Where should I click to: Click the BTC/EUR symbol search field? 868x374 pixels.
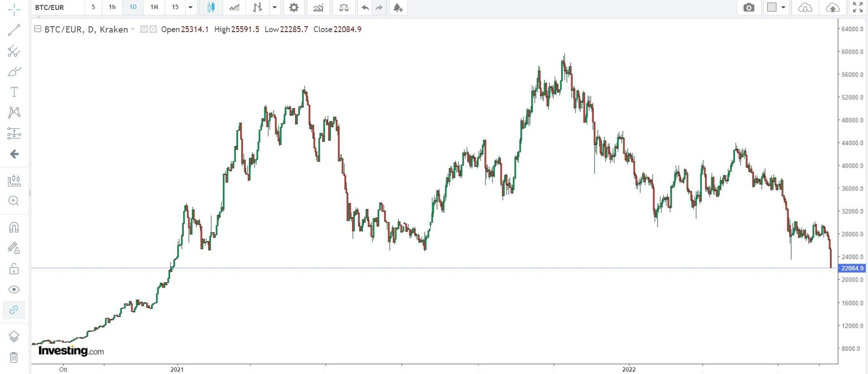coord(58,7)
